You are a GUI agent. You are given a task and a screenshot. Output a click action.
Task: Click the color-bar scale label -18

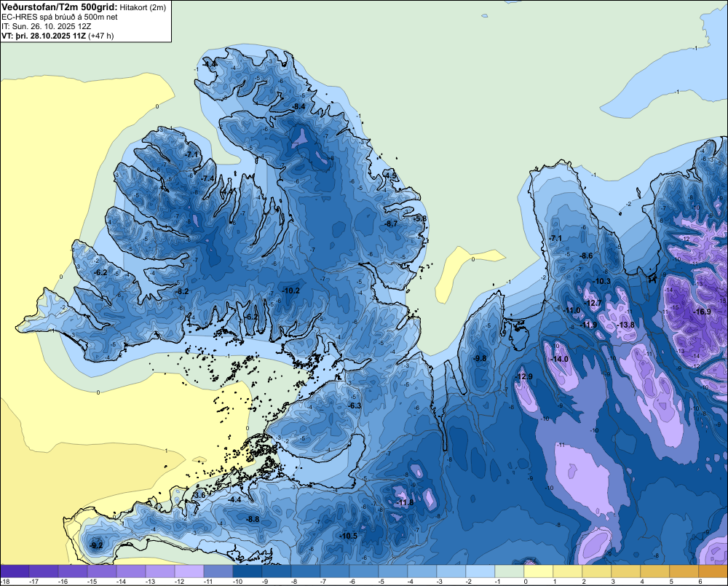coord(6,582)
